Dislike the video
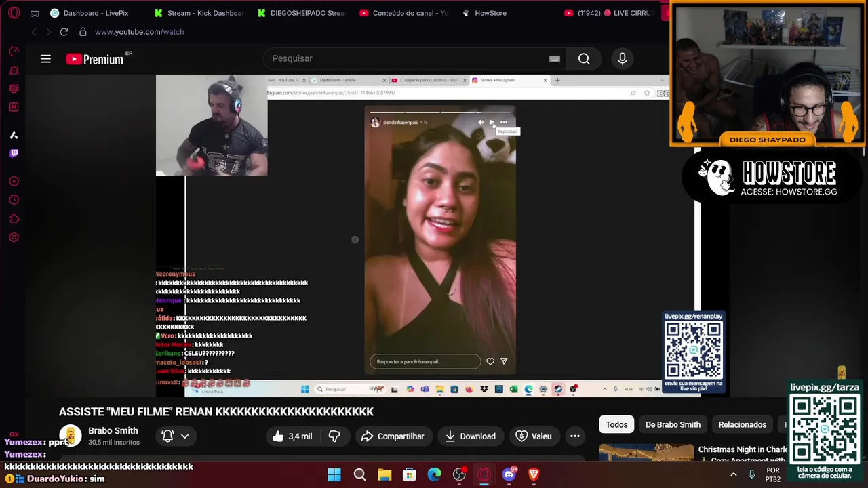 [x=334, y=436]
